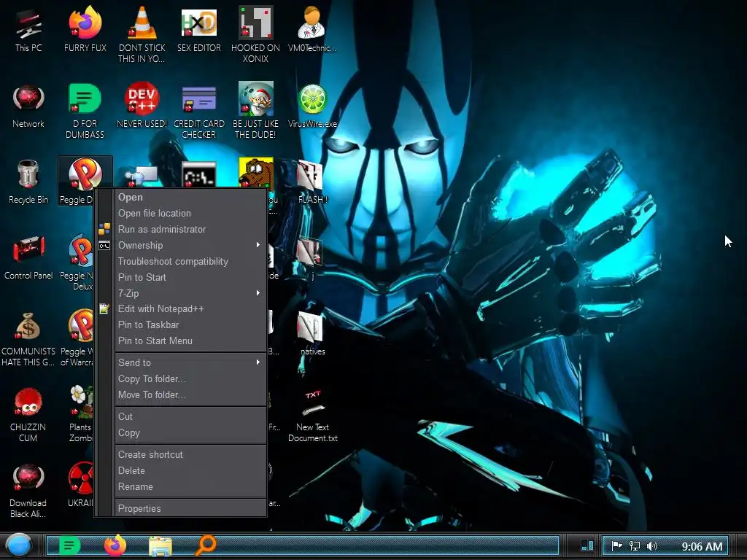Open the network tray icon
This screenshot has width=747, height=560.
(x=635, y=545)
